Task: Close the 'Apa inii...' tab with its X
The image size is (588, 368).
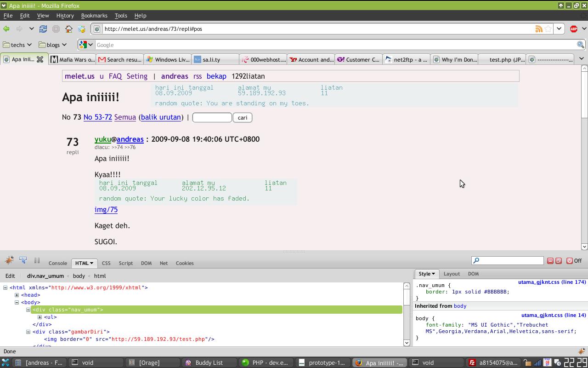Action: pyautogui.click(x=40, y=59)
